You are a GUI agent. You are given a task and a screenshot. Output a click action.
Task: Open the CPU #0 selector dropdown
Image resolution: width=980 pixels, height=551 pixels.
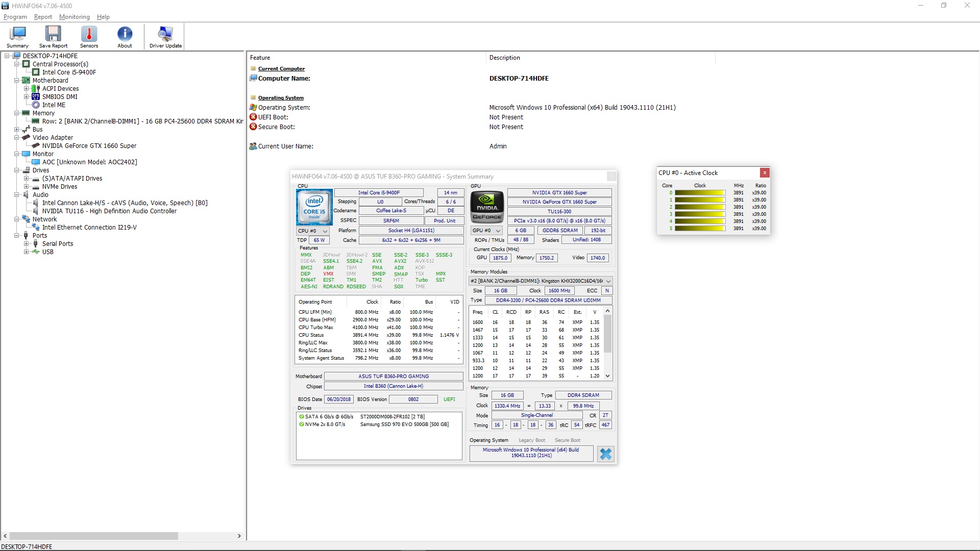click(312, 231)
